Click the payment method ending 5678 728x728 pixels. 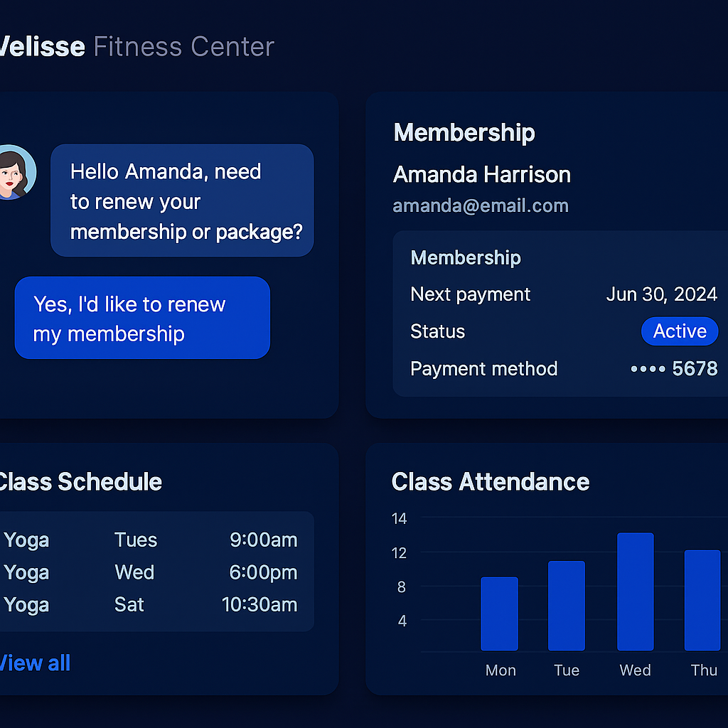(x=674, y=368)
